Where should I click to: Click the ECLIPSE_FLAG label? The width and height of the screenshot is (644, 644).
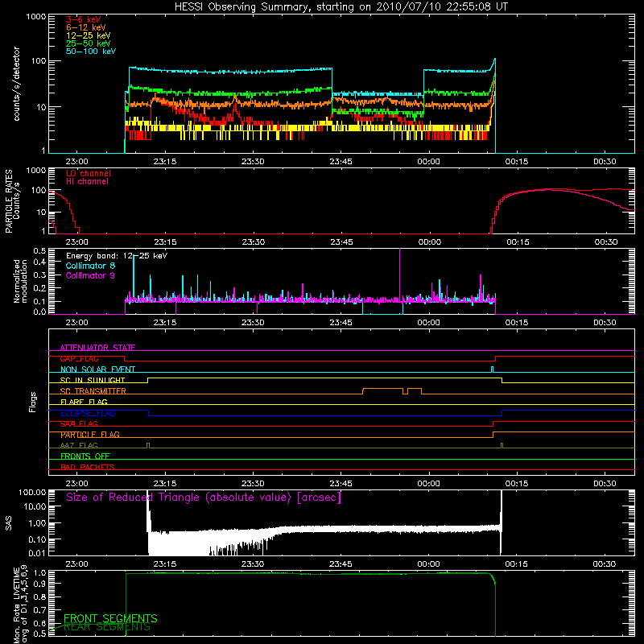(x=88, y=413)
